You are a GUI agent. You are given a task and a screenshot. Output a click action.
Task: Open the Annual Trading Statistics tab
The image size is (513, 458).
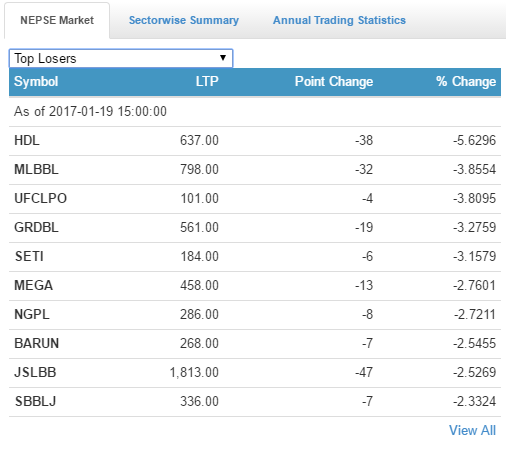339,20
